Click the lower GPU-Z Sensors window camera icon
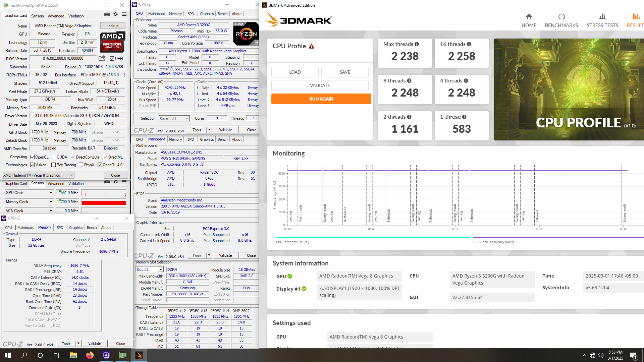Screen dimensions: 644x362 pyautogui.click(x=107, y=182)
